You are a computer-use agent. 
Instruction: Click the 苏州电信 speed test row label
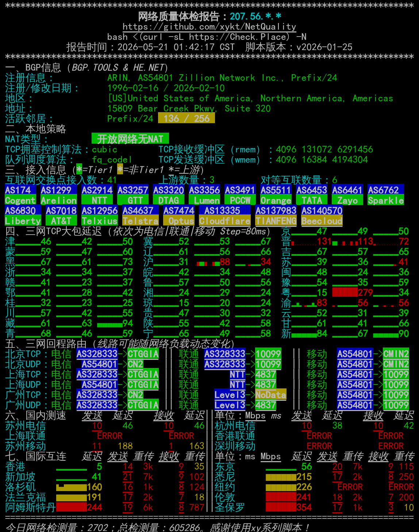point(26,426)
